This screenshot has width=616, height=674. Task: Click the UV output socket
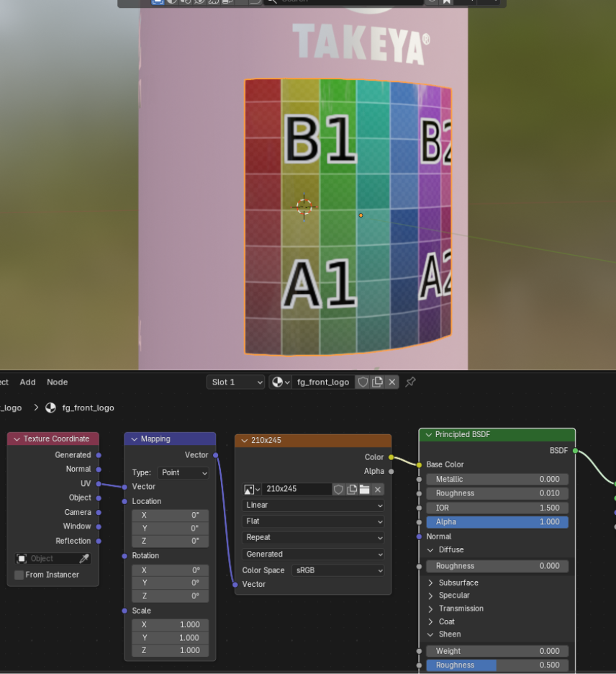[x=99, y=484]
